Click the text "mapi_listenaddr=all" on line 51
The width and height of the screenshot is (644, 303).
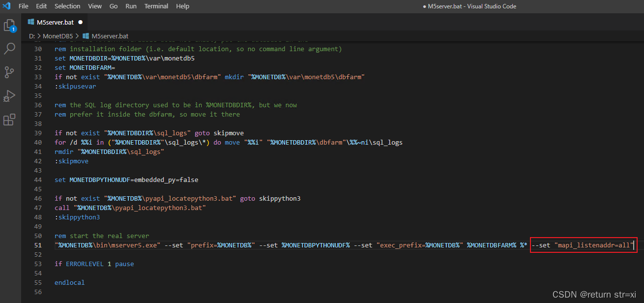click(594, 245)
